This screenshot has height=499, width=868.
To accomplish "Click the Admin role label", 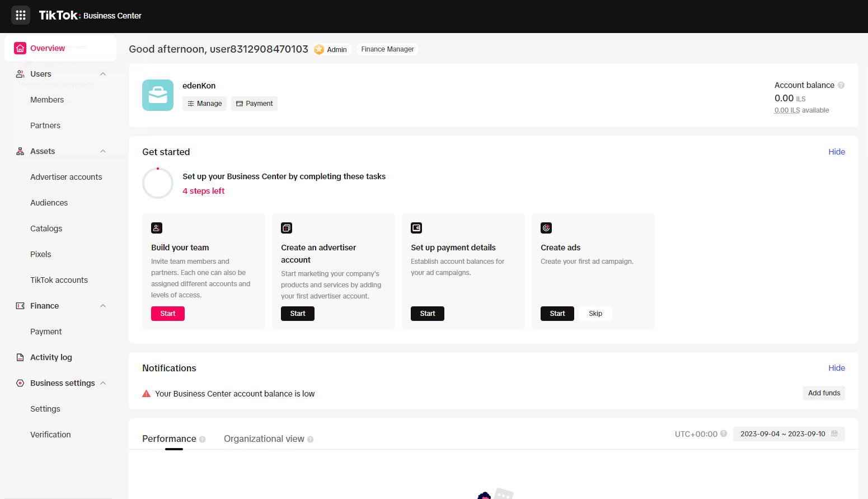I will point(337,50).
